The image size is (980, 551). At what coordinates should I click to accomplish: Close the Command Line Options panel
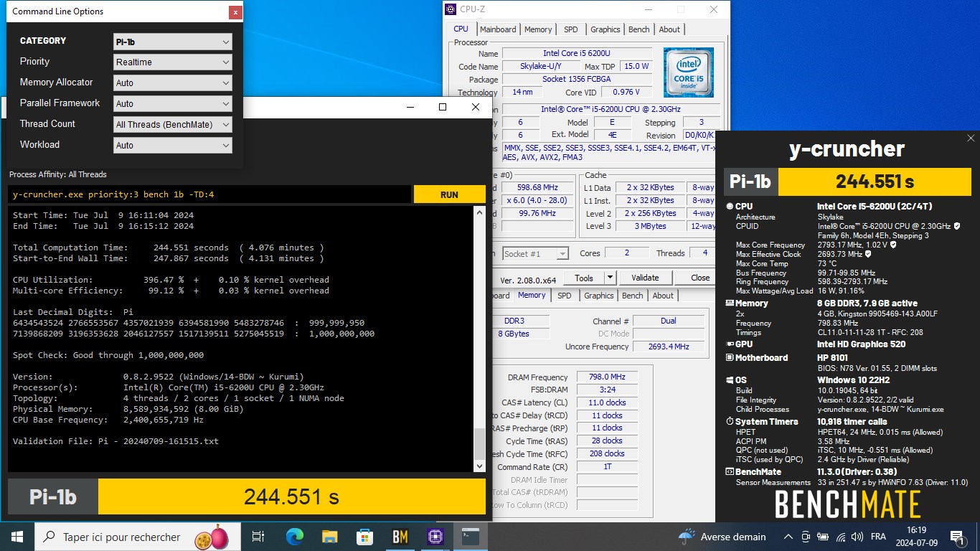pos(235,12)
